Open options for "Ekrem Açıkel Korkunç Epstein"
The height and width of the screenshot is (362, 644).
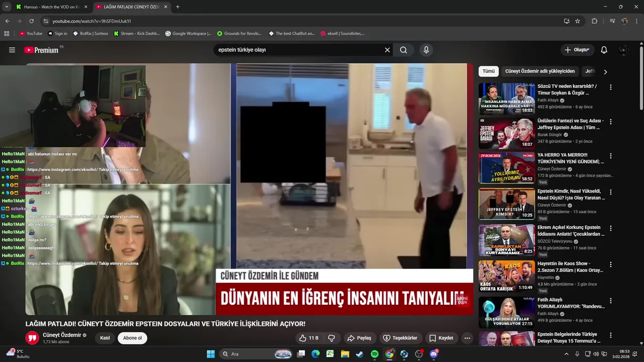tap(611, 228)
